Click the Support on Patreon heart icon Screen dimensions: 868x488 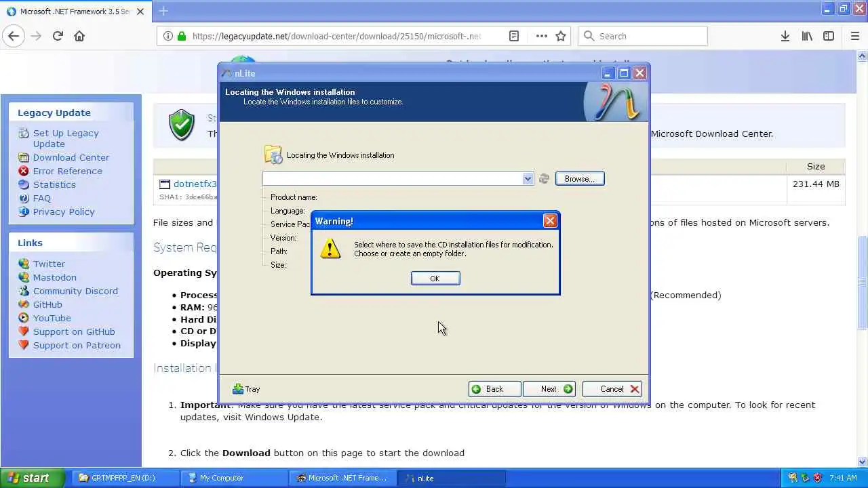coord(24,345)
